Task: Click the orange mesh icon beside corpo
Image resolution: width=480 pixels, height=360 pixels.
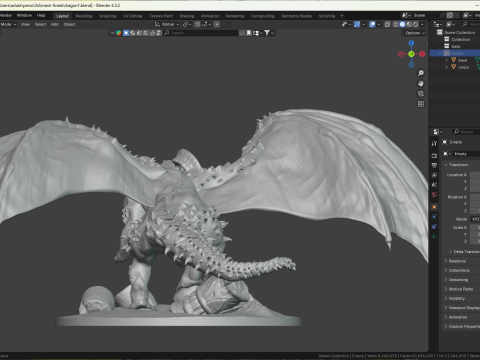Action: [453, 67]
